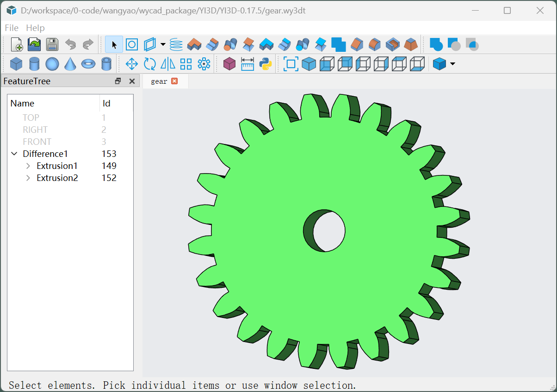
Task: Insert a box primitive
Action: click(17, 64)
